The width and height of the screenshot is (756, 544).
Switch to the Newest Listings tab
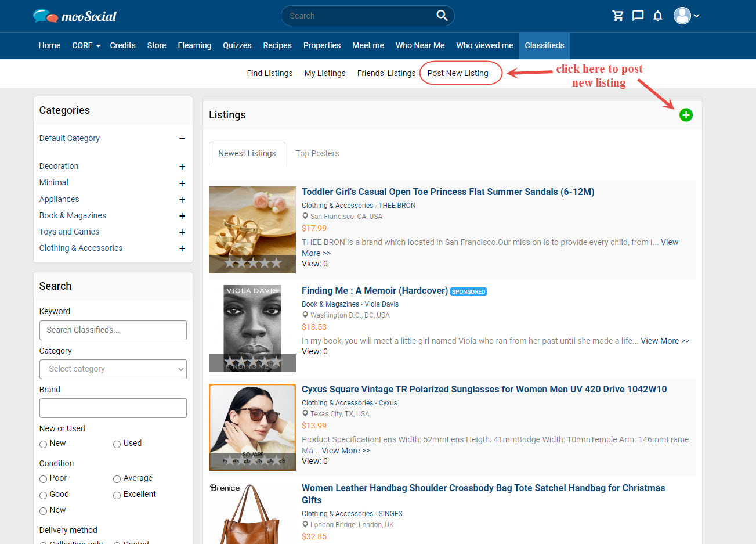(x=247, y=153)
